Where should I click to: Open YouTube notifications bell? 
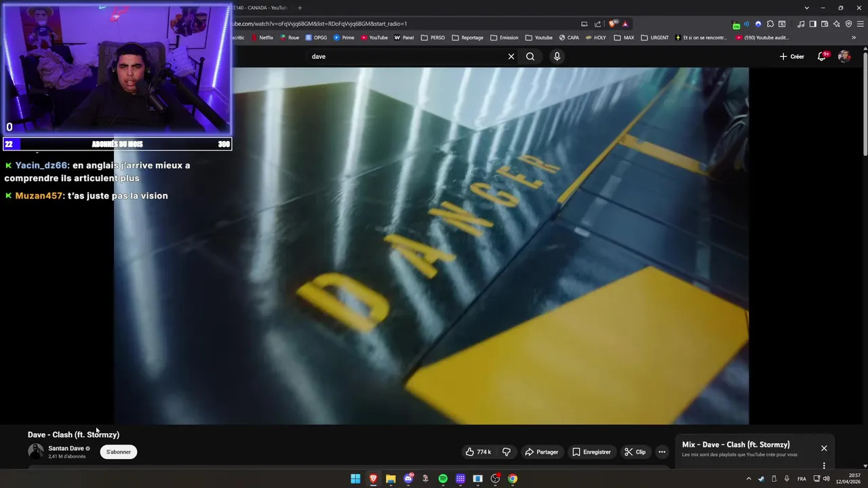coord(822,56)
